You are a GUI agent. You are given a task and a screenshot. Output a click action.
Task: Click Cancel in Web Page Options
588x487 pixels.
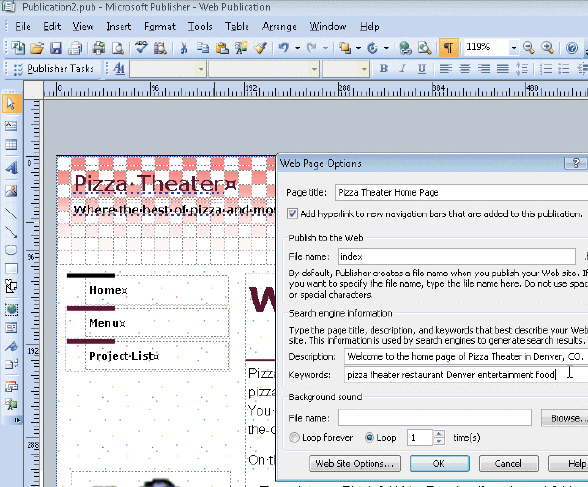coord(508,464)
